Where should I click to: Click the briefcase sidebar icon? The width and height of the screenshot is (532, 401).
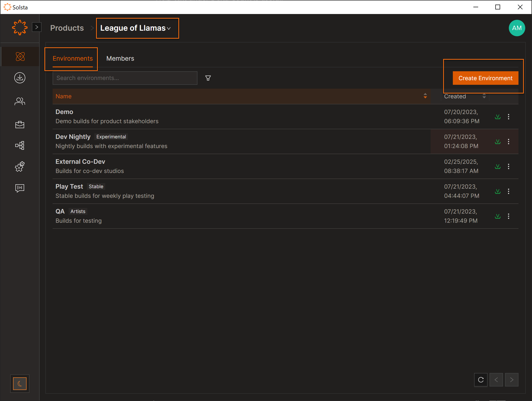tap(20, 125)
